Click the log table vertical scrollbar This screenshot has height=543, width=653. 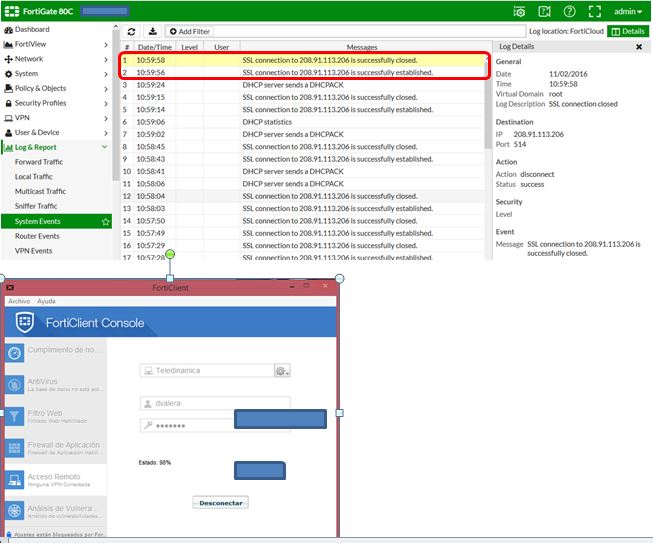pos(488,102)
